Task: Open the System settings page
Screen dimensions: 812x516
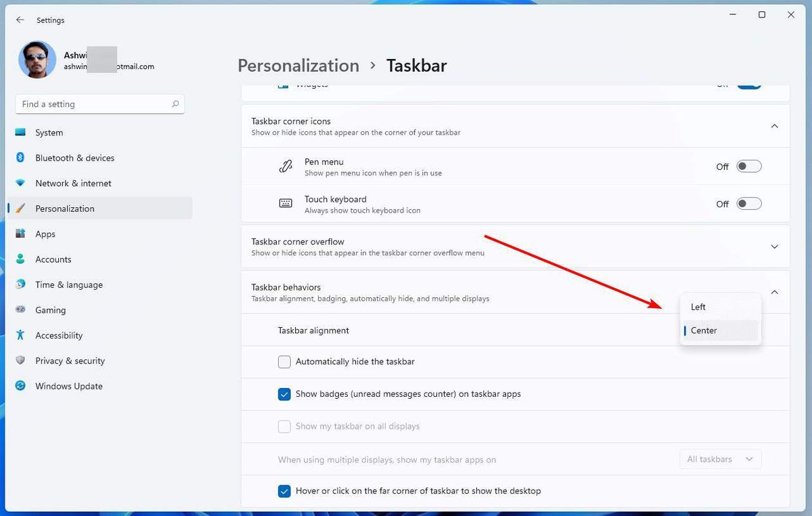Action: (99, 133)
